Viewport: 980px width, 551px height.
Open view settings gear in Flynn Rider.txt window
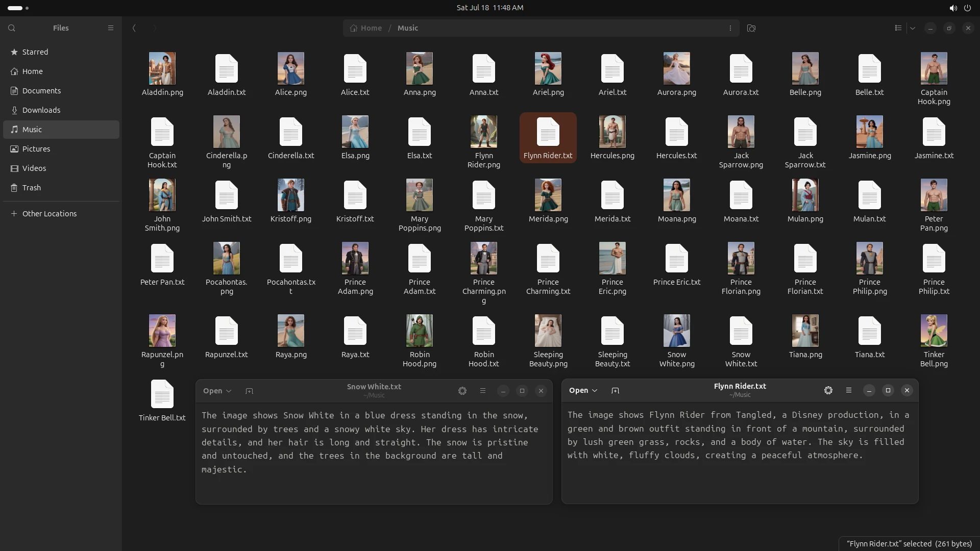coord(828,390)
